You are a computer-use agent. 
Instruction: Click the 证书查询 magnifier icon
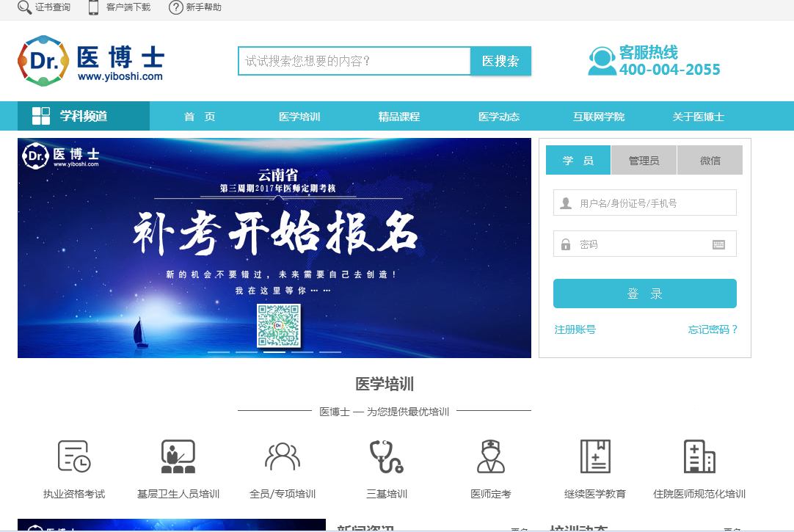(24, 7)
